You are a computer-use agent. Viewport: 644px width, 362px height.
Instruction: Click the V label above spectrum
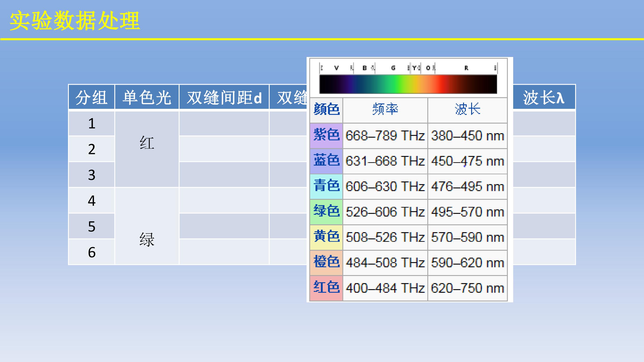coord(337,68)
